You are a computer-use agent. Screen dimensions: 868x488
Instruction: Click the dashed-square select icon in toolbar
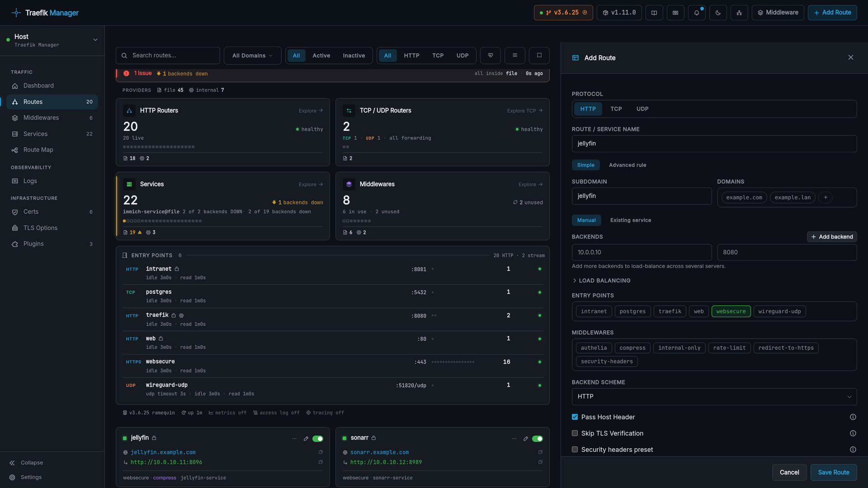coord(539,56)
